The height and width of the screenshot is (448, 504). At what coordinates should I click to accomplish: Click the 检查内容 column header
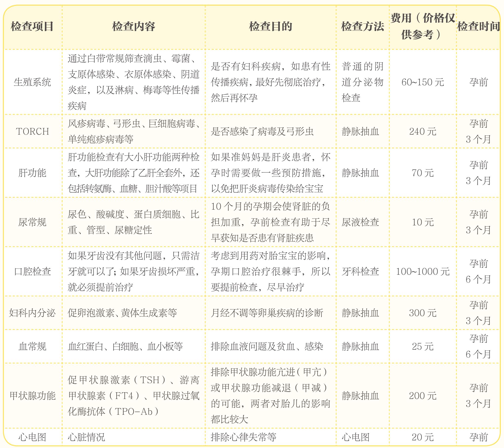pos(133,27)
